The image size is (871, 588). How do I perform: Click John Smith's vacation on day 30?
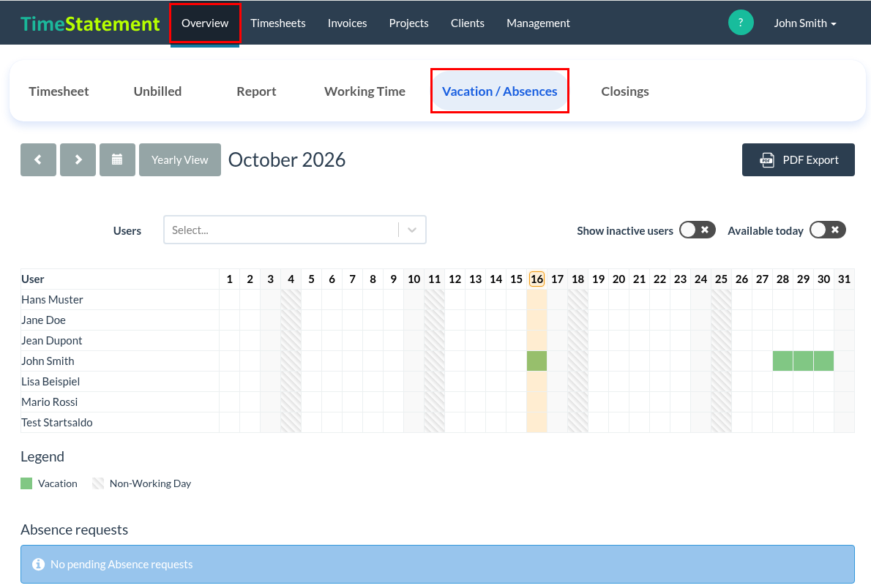823,361
